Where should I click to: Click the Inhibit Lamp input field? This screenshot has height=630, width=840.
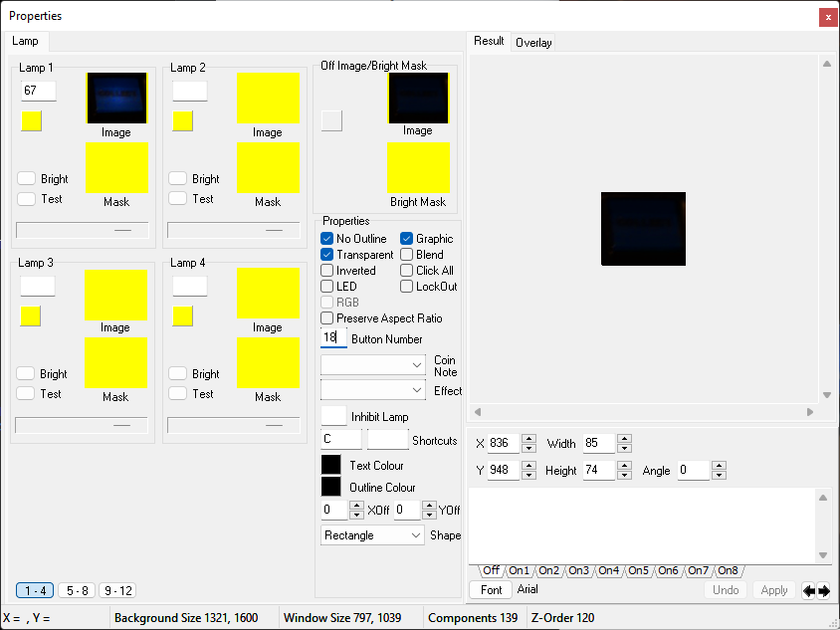(x=333, y=416)
